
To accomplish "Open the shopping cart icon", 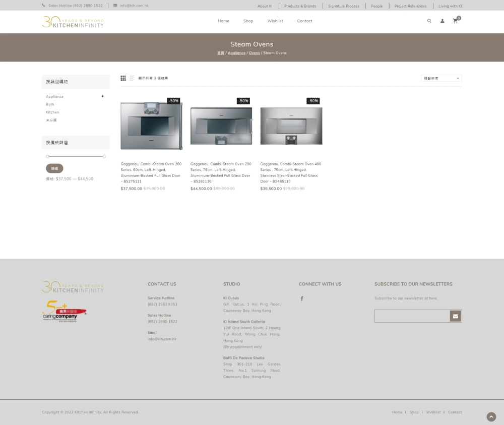I will [455, 21].
